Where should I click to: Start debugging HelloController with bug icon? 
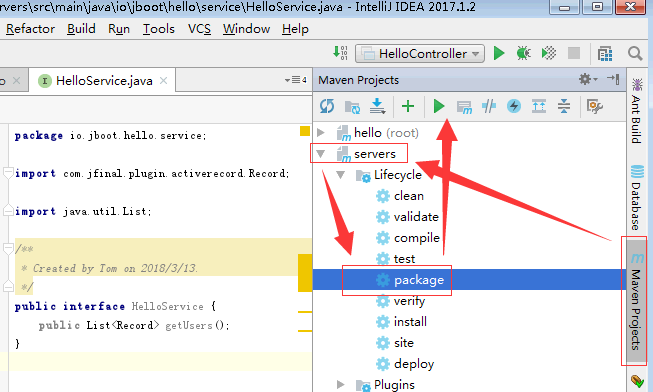(523, 53)
